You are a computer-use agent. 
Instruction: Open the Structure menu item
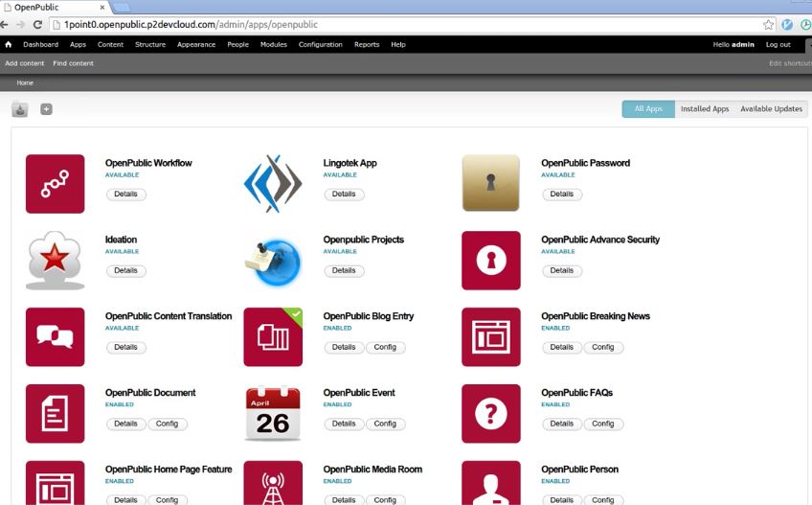pos(150,45)
